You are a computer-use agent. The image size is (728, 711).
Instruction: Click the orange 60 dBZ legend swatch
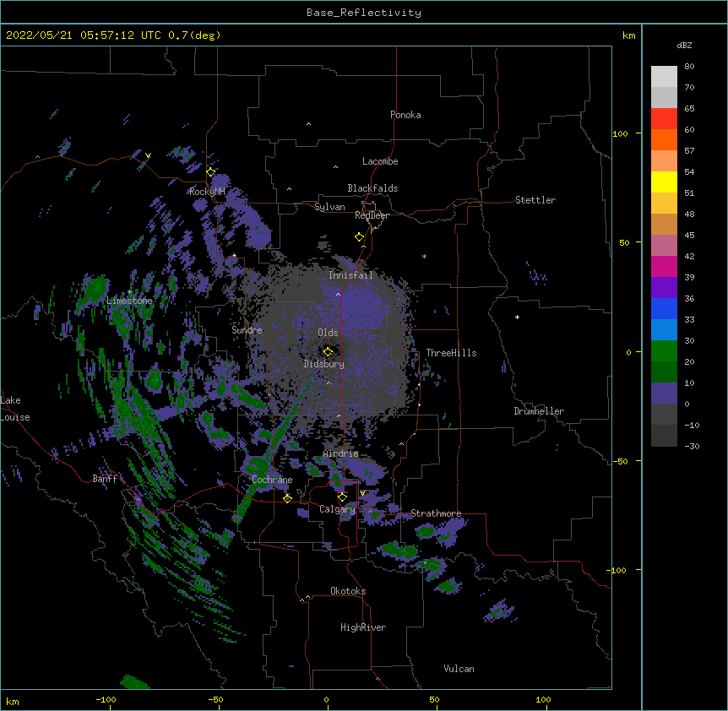click(664, 139)
